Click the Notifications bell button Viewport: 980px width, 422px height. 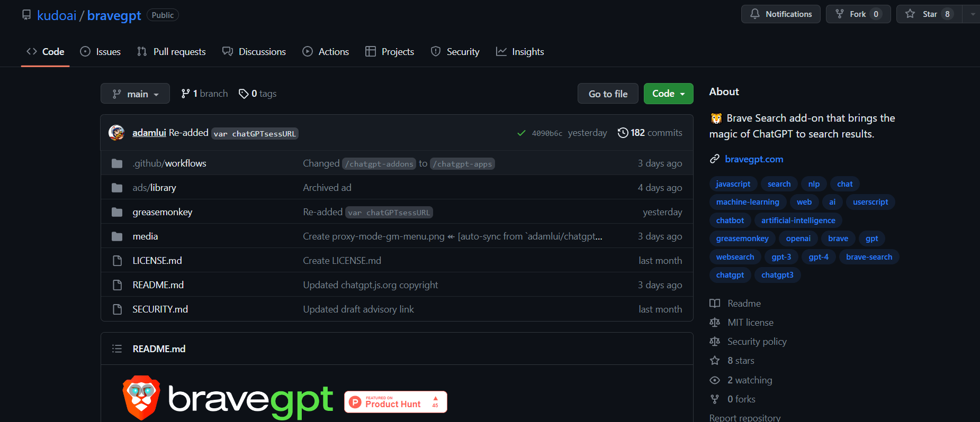[780, 14]
